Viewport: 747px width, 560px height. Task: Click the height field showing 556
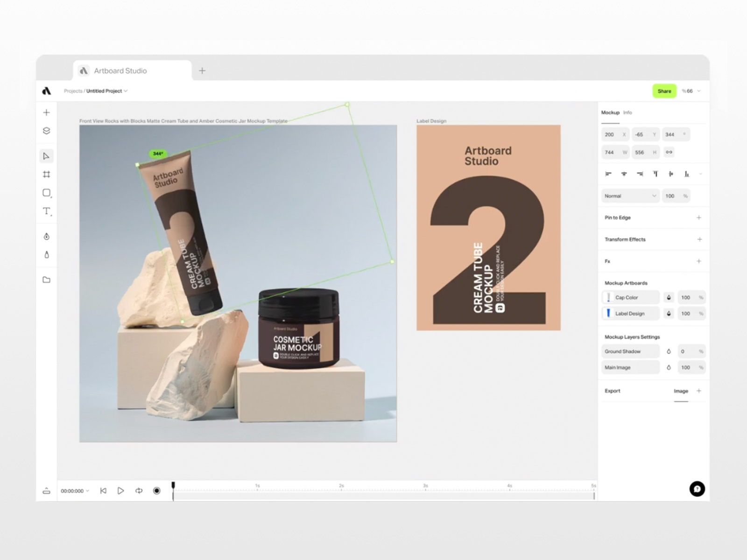(646, 152)
